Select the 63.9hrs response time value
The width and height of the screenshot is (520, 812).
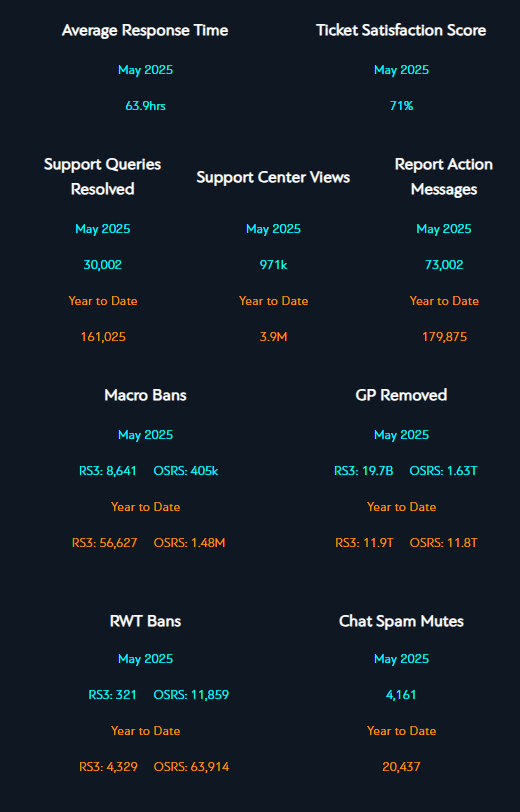[x=146, y=106]
